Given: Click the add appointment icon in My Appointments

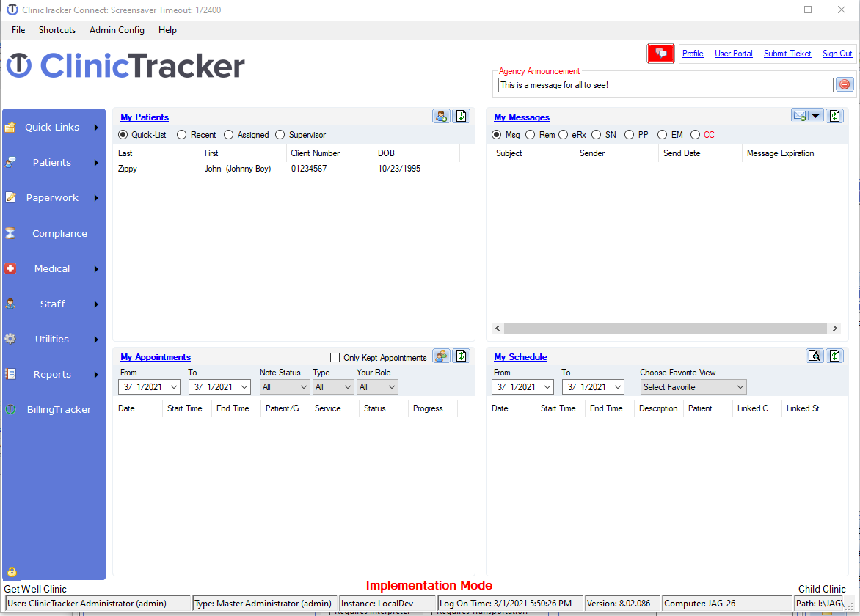Looking at the screenshot, I should 441,356.
